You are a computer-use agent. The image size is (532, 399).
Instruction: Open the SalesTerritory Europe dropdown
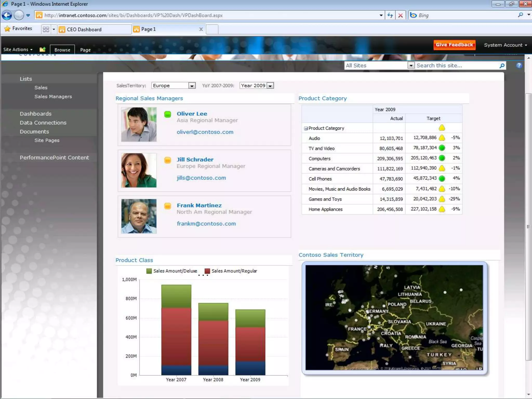(x=192, y=86)
